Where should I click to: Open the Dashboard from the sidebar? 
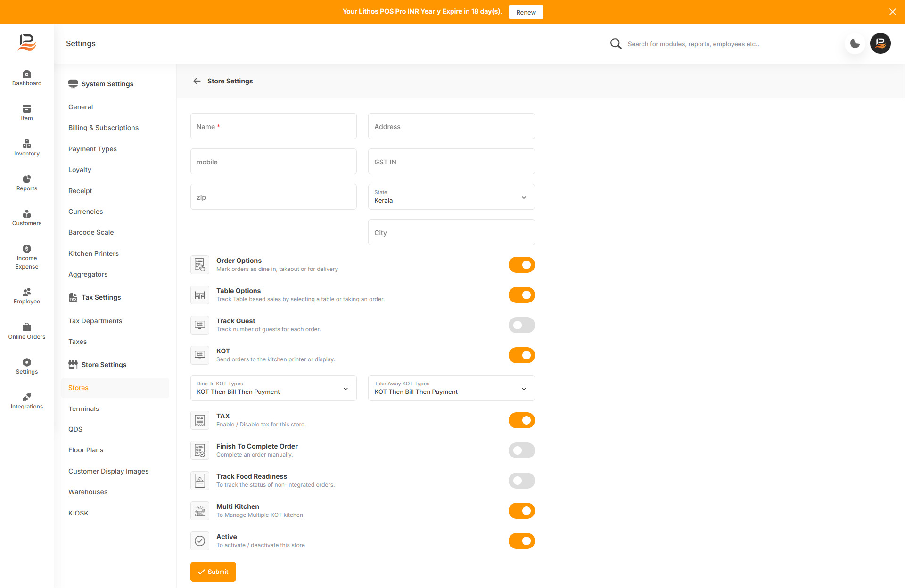point(27,78)
